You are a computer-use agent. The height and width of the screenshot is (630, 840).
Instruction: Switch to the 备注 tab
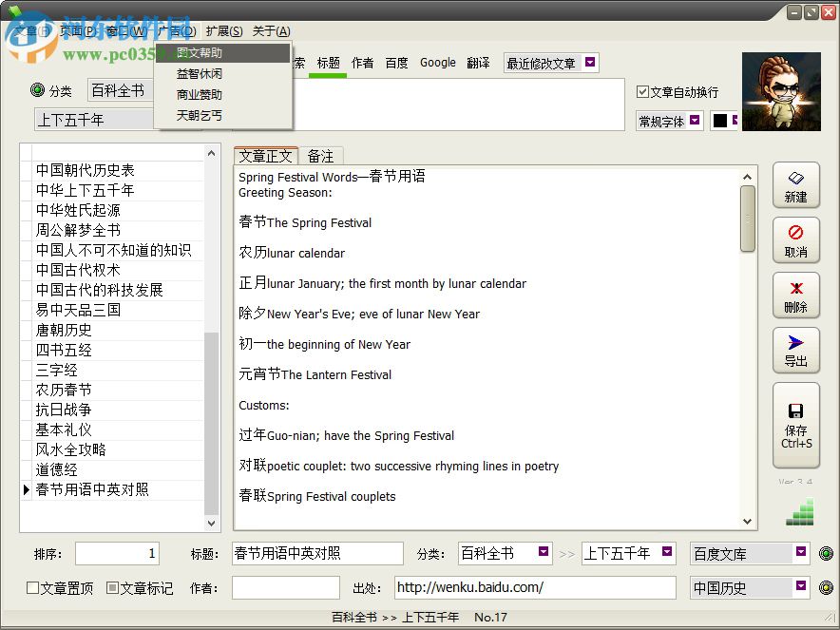point(319,155)
